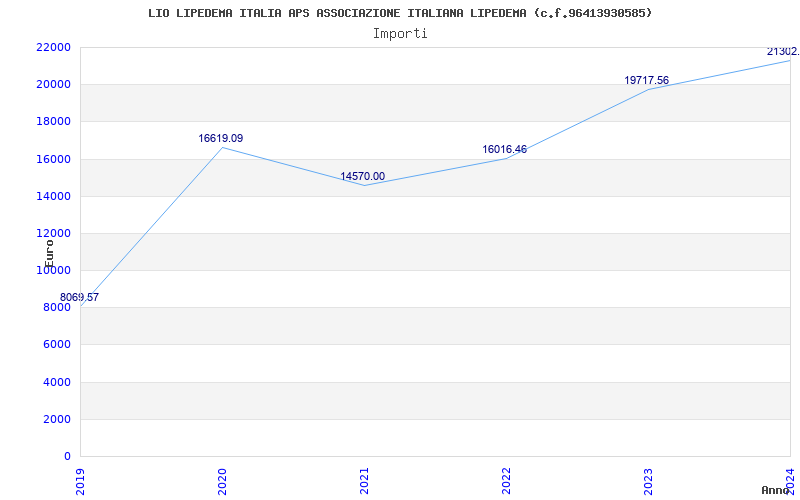Click the y-axis value 8000

[56, 308]
